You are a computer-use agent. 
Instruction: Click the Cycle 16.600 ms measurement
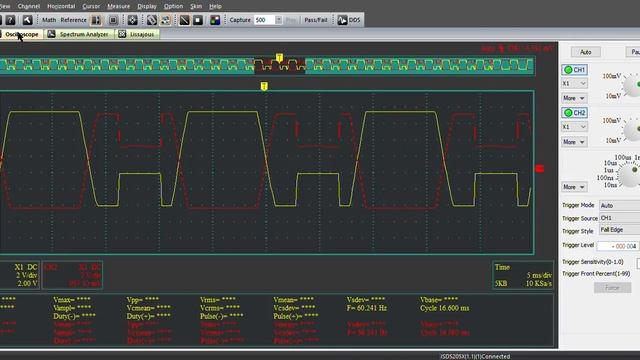[444, 308]
